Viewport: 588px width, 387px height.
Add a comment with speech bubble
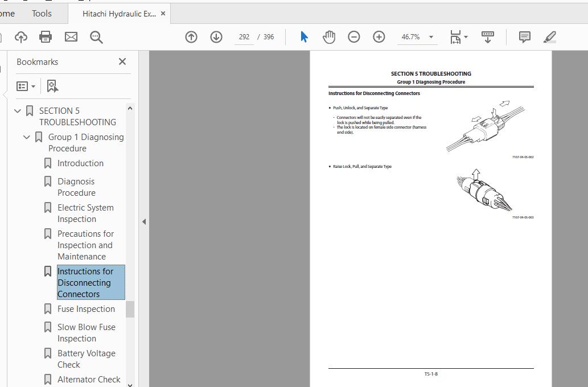(525, 37)
